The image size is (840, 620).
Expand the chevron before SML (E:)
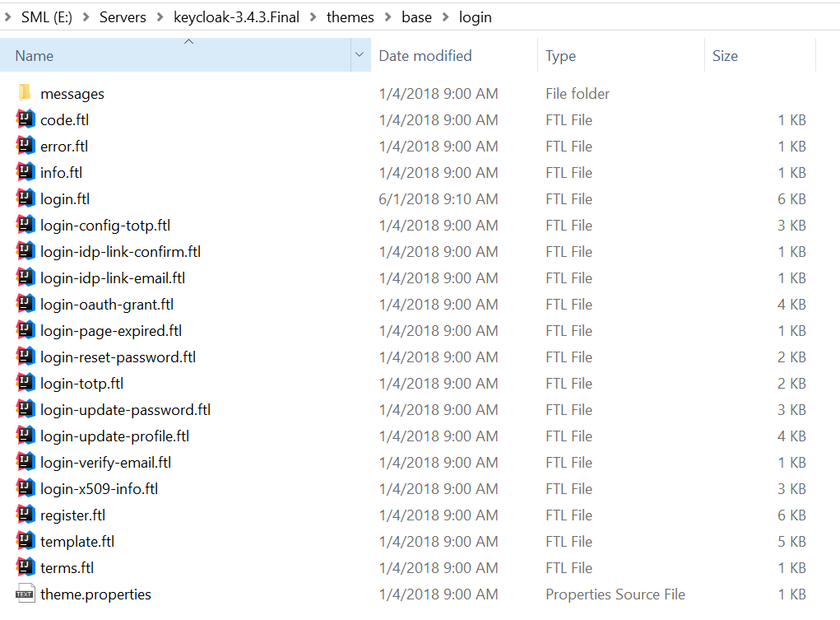pos(7,17)
